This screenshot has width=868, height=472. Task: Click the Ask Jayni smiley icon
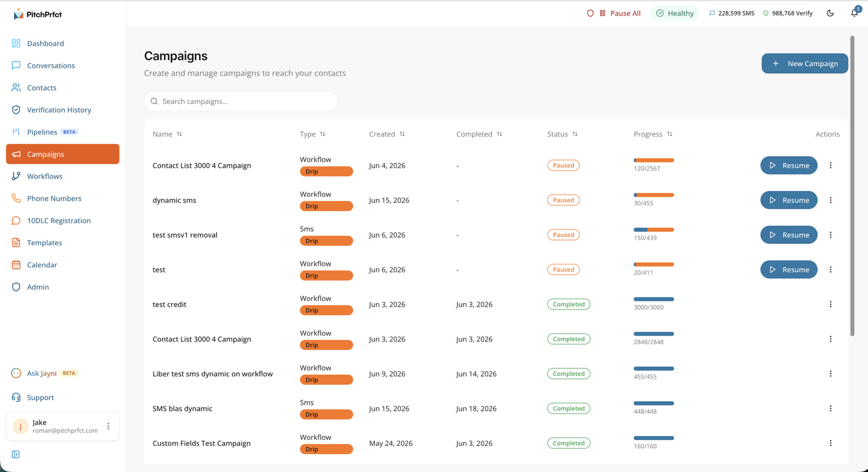pos(16,373)
